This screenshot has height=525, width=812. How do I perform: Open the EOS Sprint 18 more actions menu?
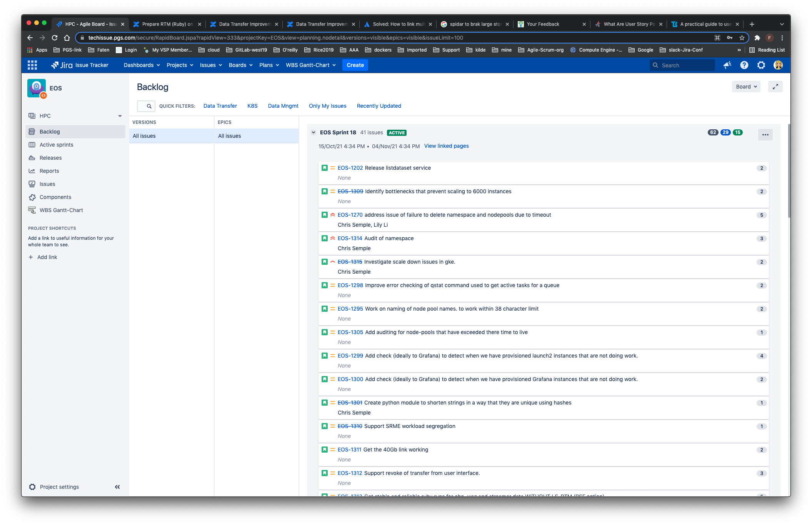(x=765, y=134)
